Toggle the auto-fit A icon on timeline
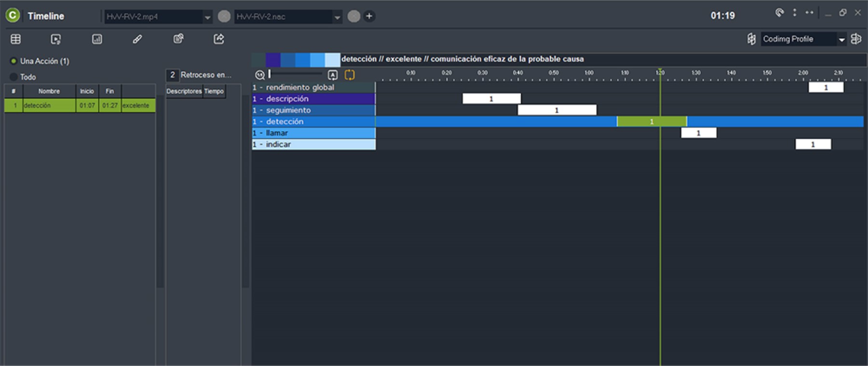868x366 pixels. click(332, 75)
